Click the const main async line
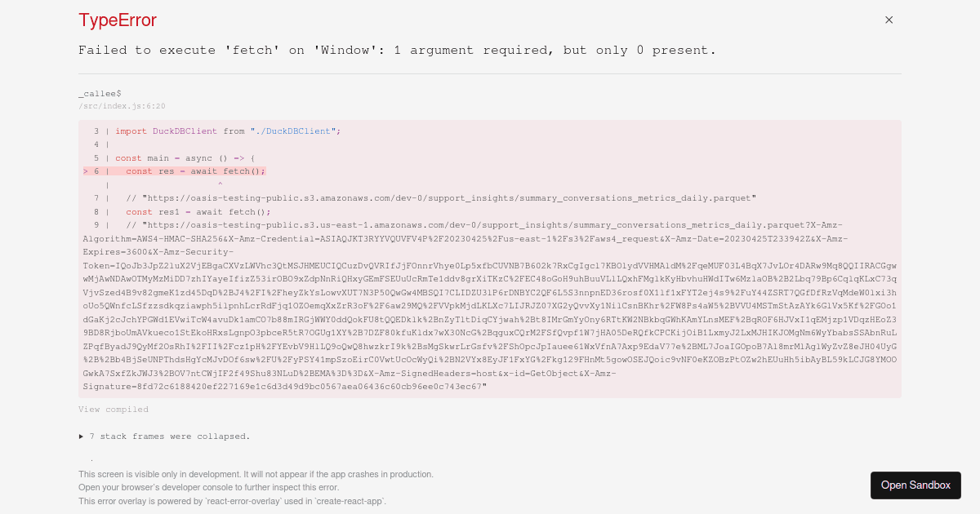This screenshot has width=980, height=514. coord(185,158)
